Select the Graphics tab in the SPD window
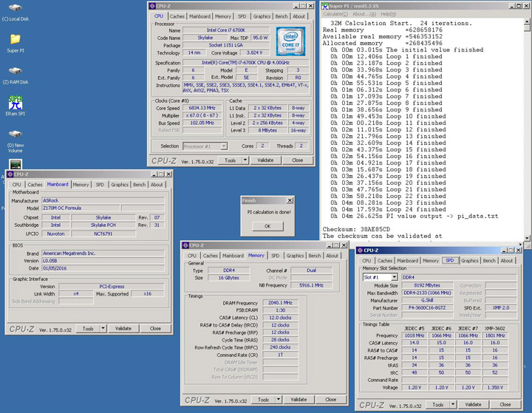 [470, 261]
